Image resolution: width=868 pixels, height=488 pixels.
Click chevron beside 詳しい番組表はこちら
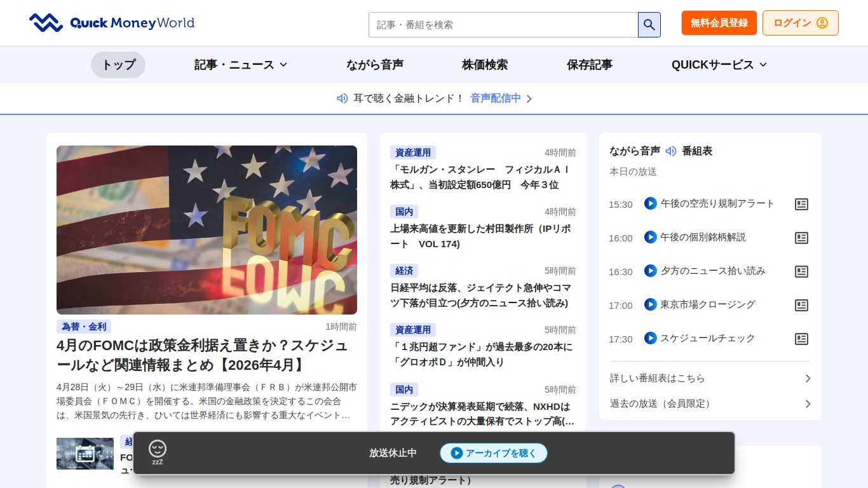pos(808,378)
